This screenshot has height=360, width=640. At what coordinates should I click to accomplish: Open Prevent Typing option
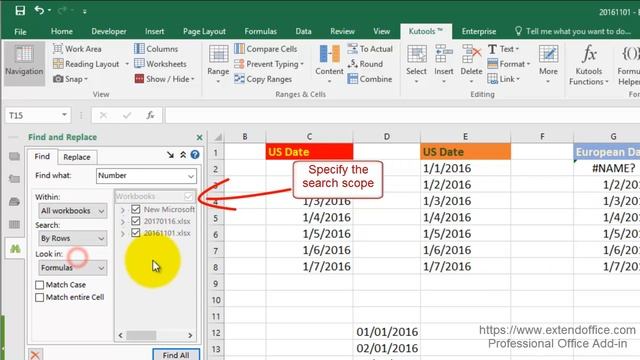[x=269, y=64]
